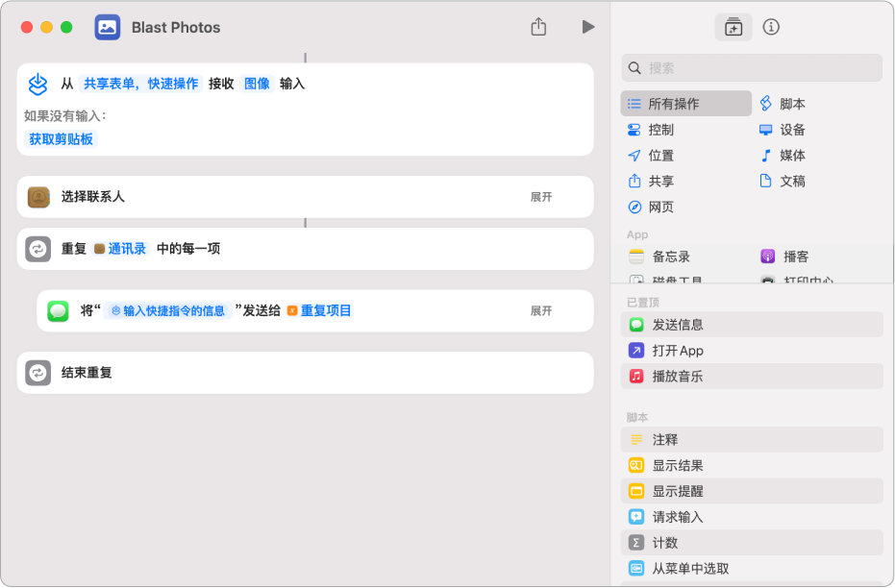This screenshot has width=895, height=588.
Task: Click the 输入快捷指令的信息 variable token
Action: (x=168, y=311)
